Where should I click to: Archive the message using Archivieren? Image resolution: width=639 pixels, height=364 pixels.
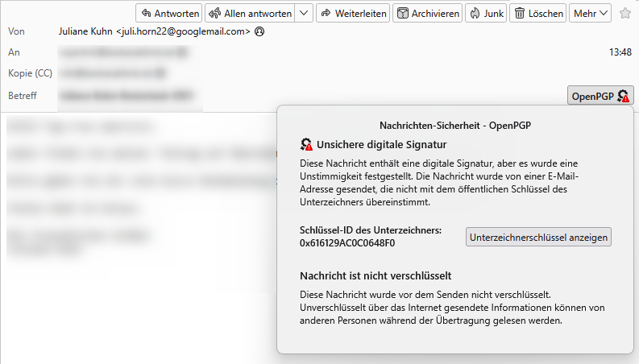tap(428, 13)
